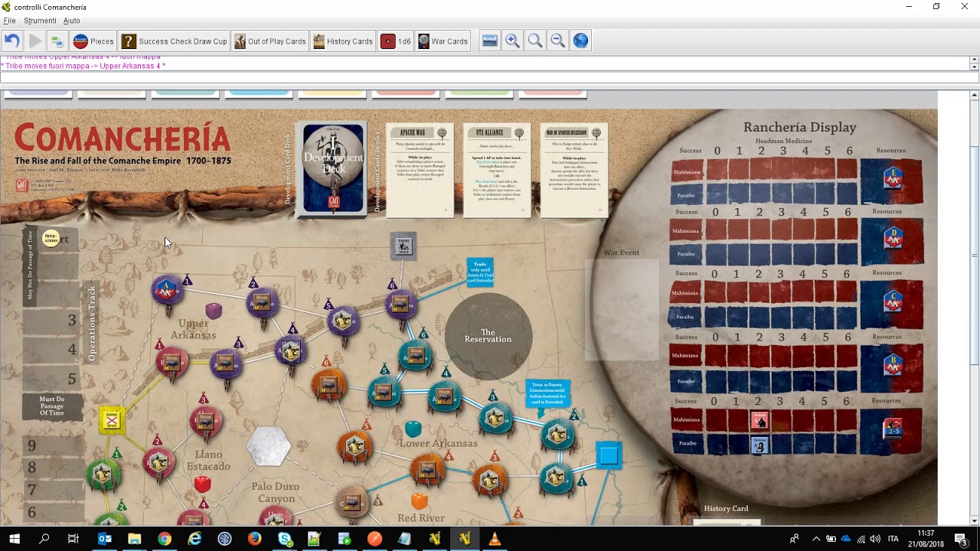This screenshot has height=551, width=980.
Task: Select the Apache War card
Action: [x=420, y=170]
